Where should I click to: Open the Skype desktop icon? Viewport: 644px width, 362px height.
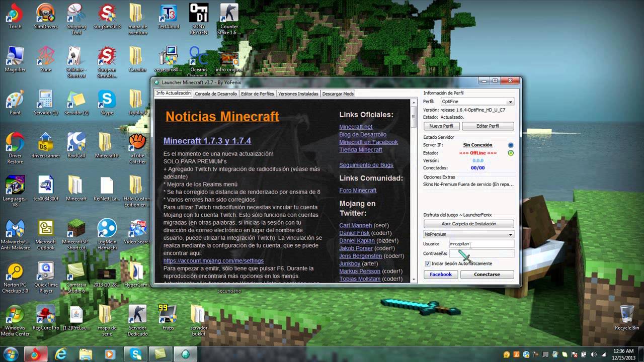tap(107, 103)
